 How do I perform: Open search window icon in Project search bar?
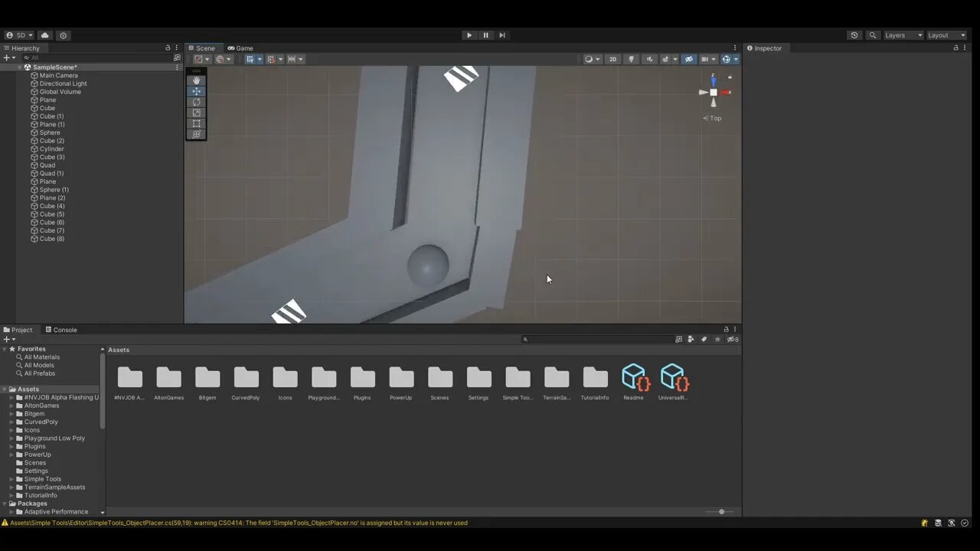[678, 339]
